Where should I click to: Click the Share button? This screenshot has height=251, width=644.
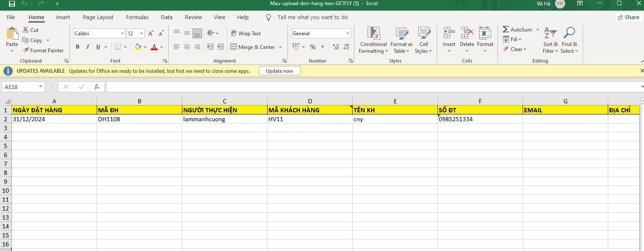pyautogui.click(x=628, y=17)
